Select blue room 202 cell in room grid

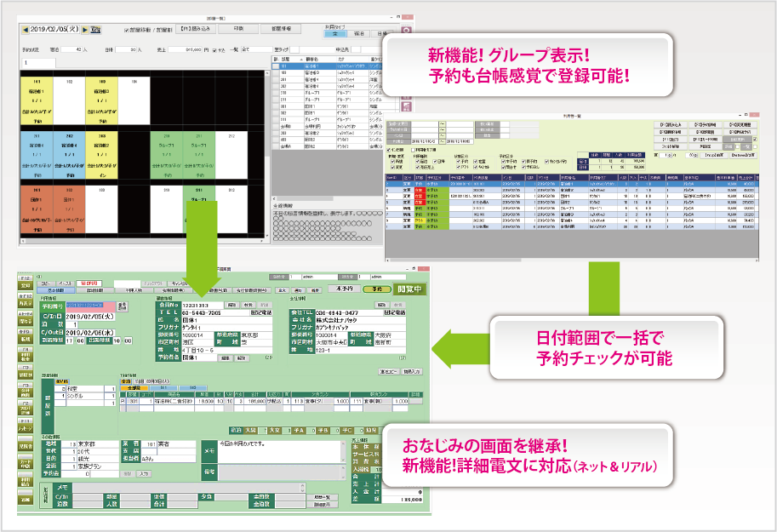click(70, 155)
